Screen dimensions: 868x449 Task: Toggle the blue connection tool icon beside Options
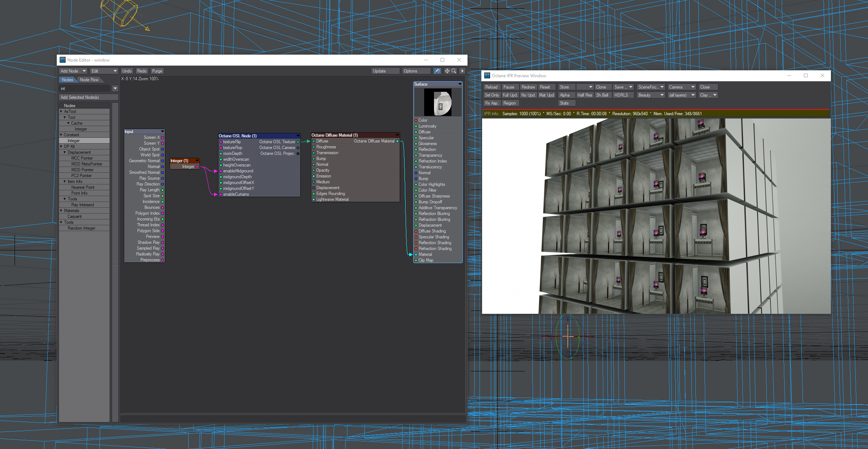pos(437,71)
